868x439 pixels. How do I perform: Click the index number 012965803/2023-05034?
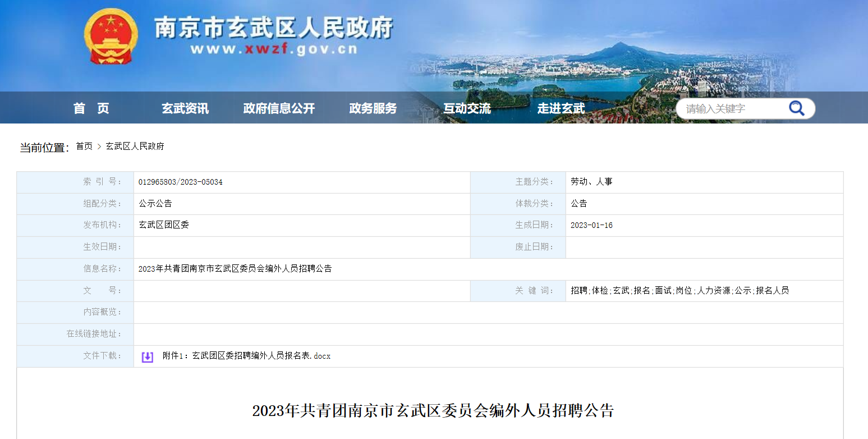(x=180, y=182)
